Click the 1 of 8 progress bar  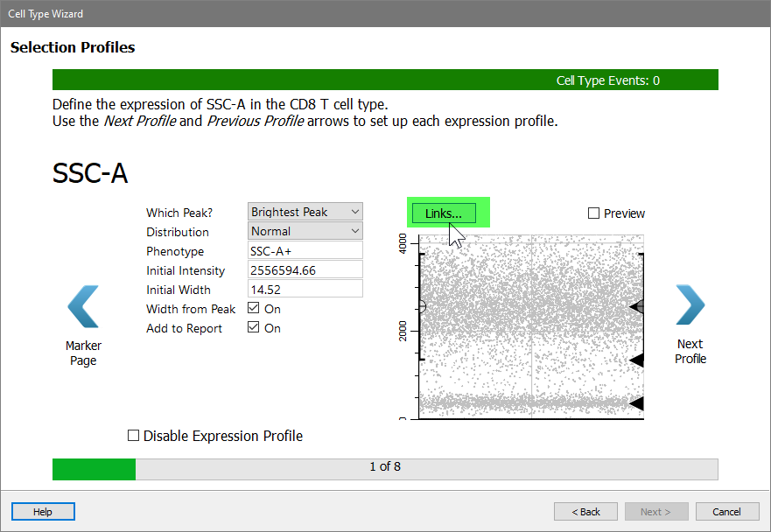385,467
